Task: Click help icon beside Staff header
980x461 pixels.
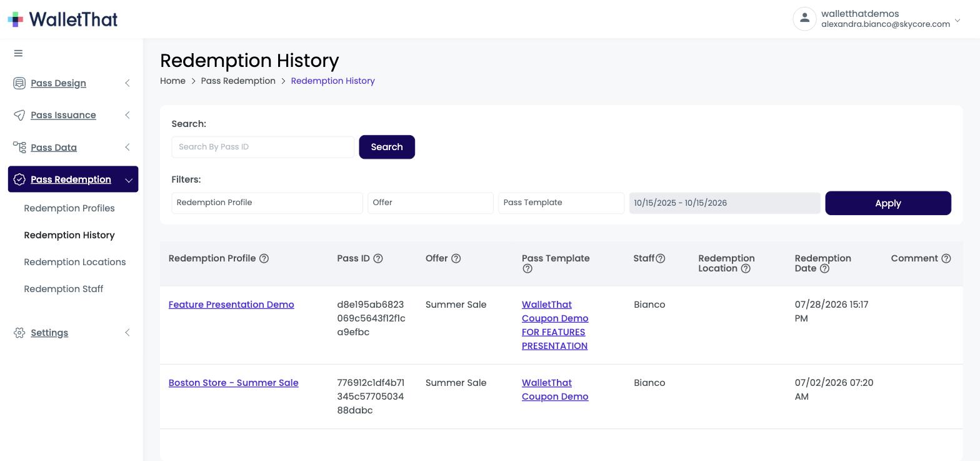Action: point(661,258)
